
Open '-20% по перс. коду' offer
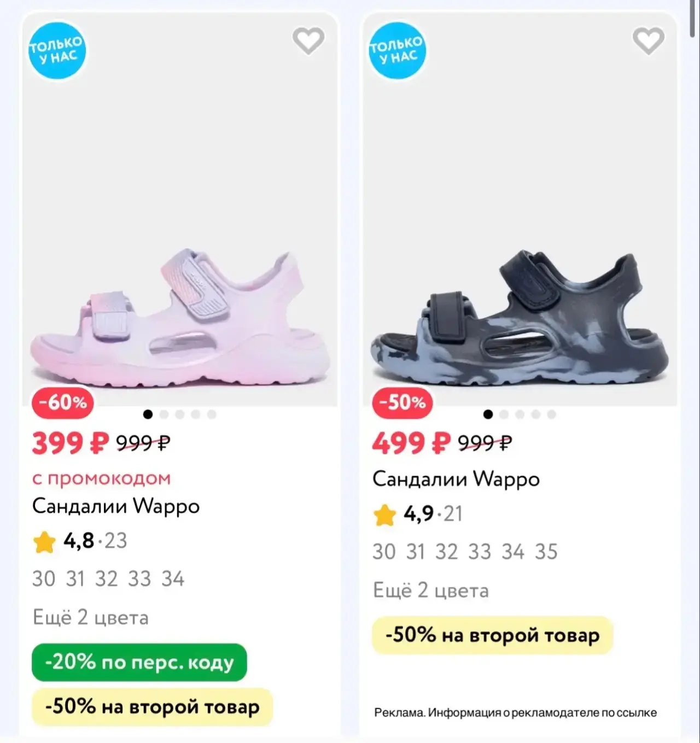[x=139, y=663]
